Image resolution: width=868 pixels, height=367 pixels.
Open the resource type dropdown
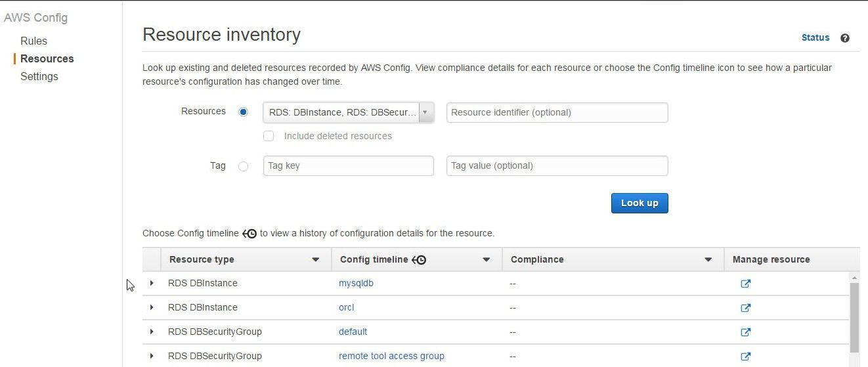pos(348,112)
